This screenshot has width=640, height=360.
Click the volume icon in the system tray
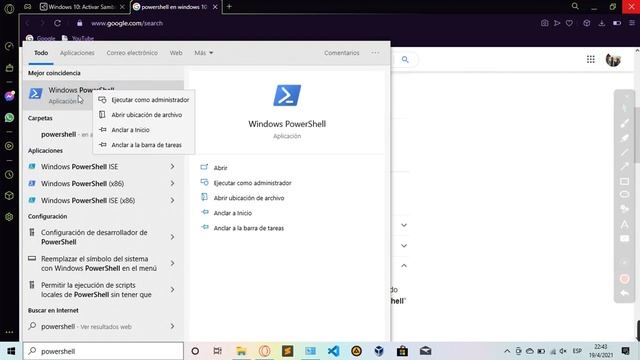coord(564,351)
